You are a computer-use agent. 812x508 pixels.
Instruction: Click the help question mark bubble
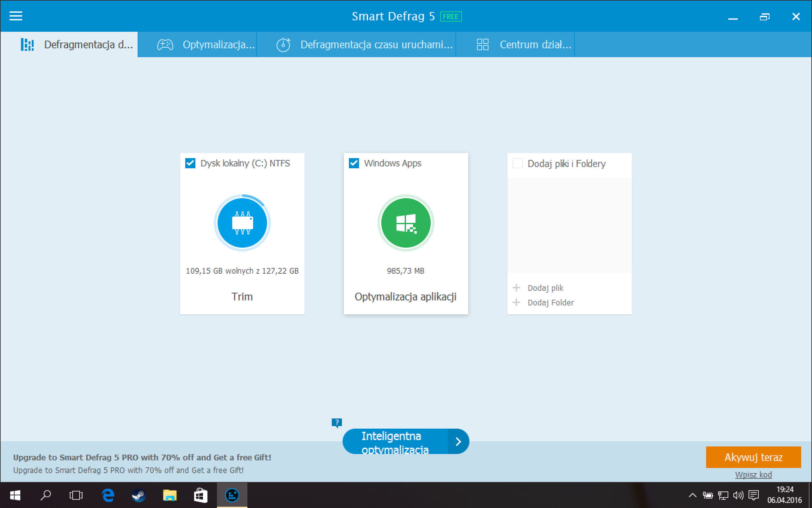click(337, 423)
